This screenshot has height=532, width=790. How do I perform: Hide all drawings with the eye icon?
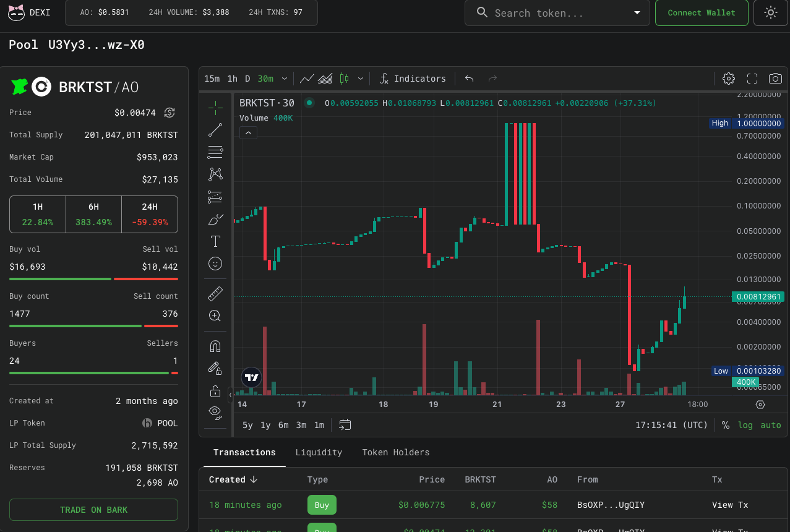coord(215,411)
